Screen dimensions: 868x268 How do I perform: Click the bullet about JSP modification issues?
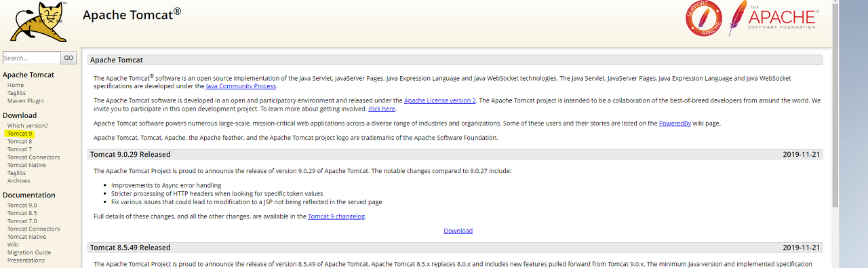(x=247, y=202)
